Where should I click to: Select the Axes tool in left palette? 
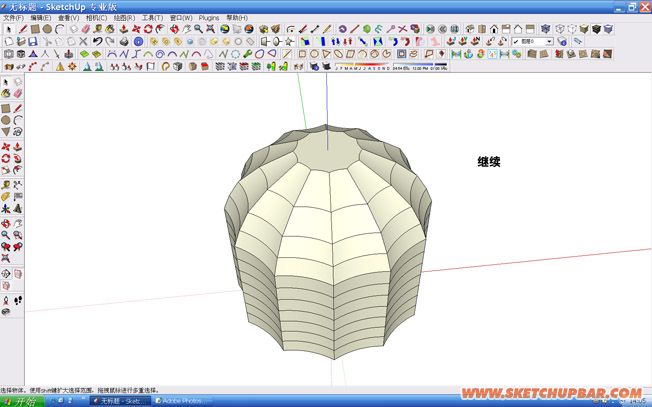tap(5, 208)
